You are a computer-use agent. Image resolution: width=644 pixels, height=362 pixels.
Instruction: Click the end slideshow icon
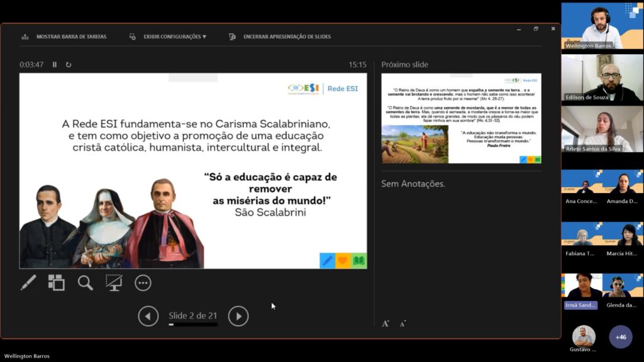(x=232, y=36)
